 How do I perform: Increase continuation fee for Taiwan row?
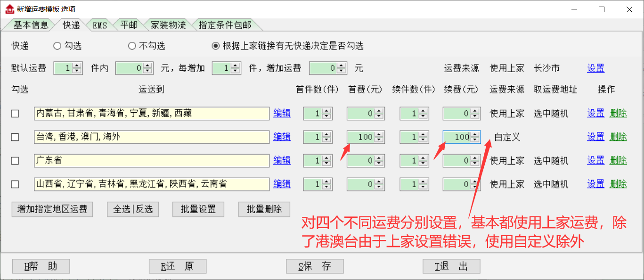click(475, 135)
